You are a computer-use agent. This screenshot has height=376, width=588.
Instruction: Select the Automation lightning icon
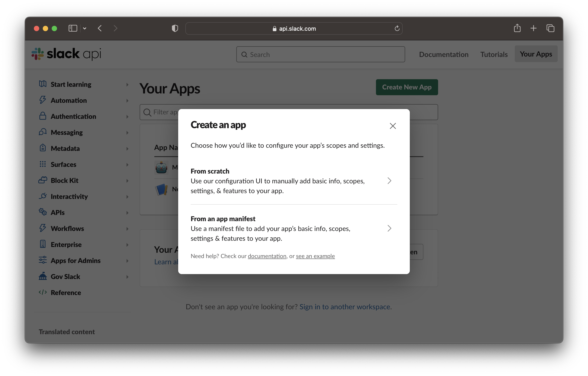pyautogui.click(x=43, y=100)
